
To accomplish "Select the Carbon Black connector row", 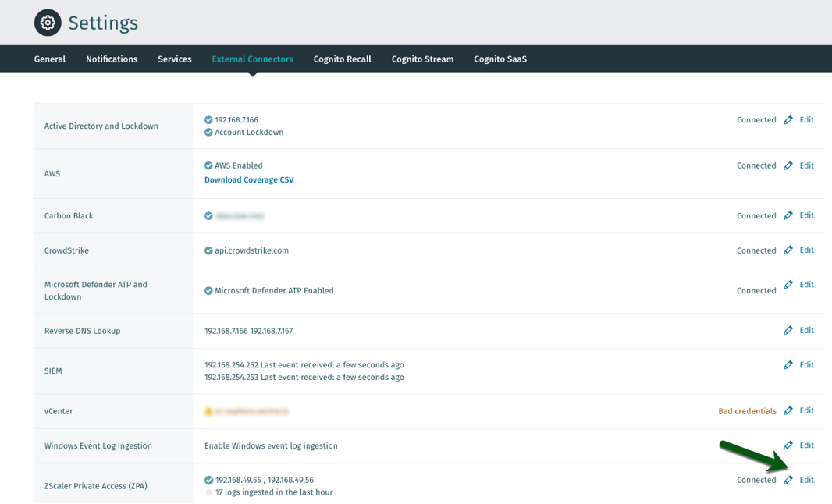I will coord(69,215).
